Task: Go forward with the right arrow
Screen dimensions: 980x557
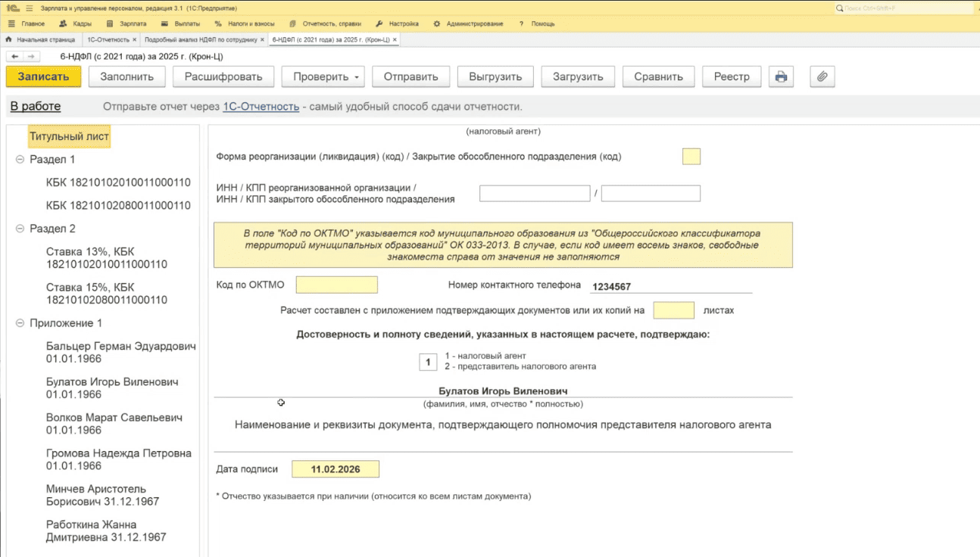Action: pyautogui.click(x=31, y=57)
